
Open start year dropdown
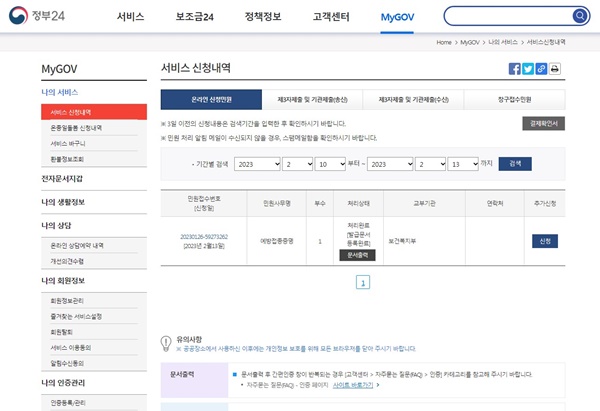point(258,164)
